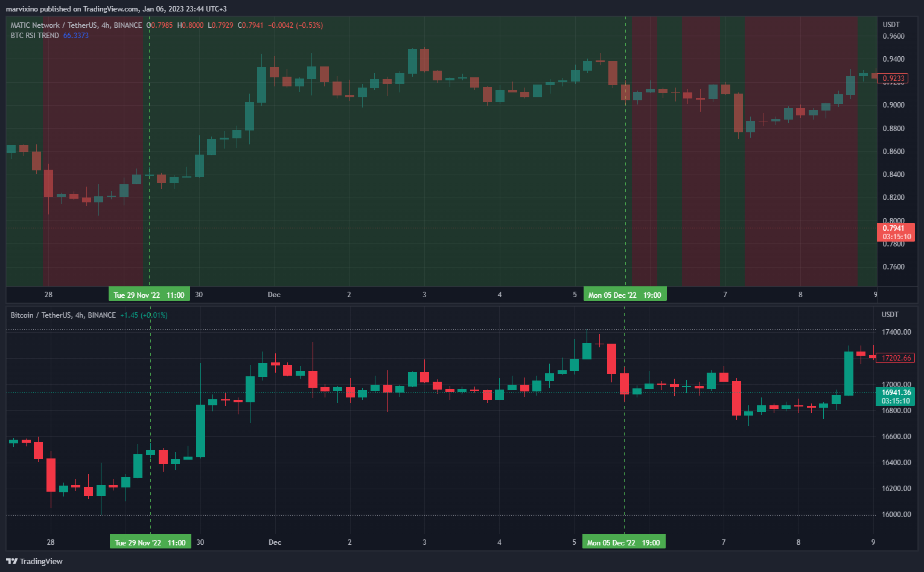Click the 0.8600 price scale label
The image size is (924, 572).
tap(893, 152)
